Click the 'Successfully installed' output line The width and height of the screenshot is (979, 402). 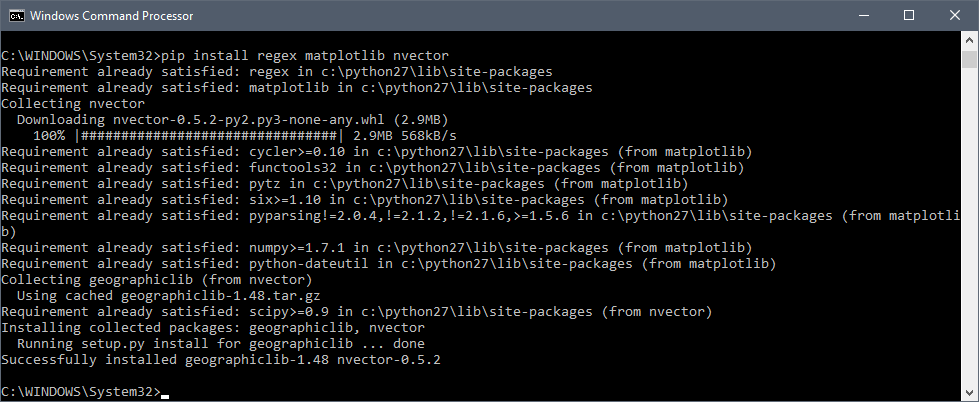coord(221,360)
